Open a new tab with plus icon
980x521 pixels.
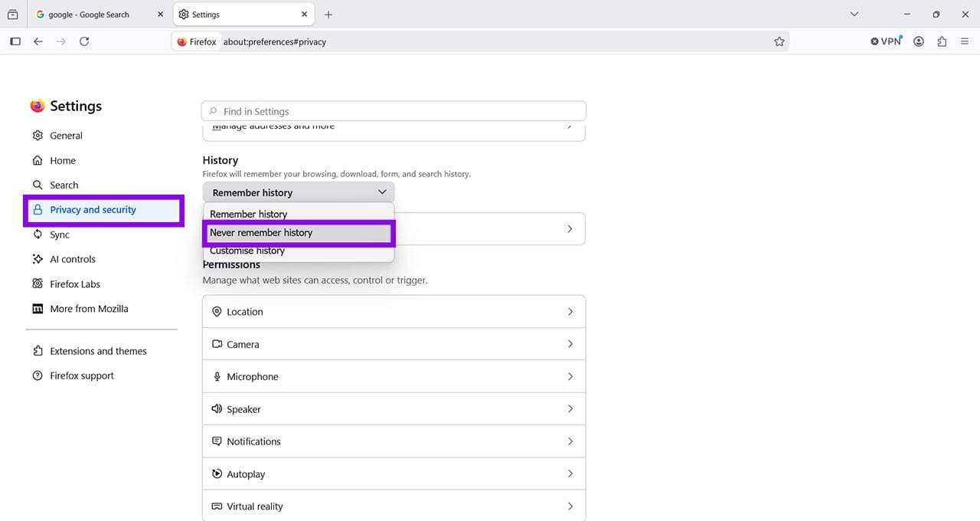[x=328, y=15]
